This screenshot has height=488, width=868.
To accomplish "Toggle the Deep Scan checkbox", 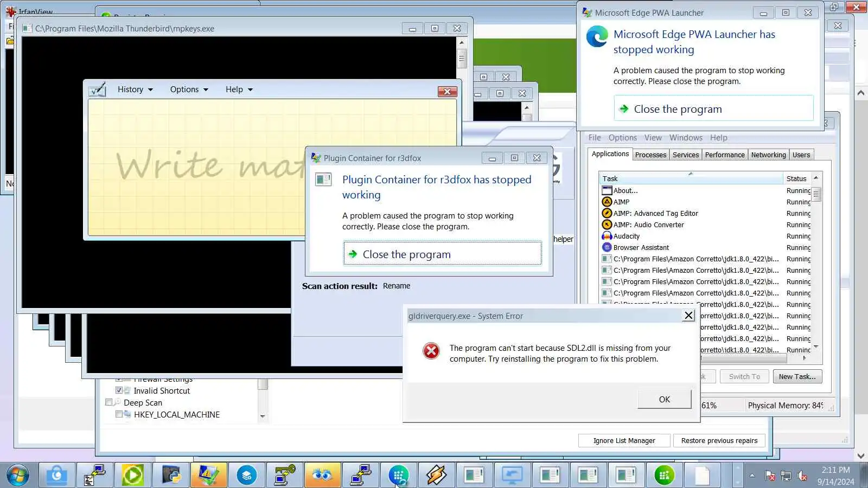I will (108, 402).
